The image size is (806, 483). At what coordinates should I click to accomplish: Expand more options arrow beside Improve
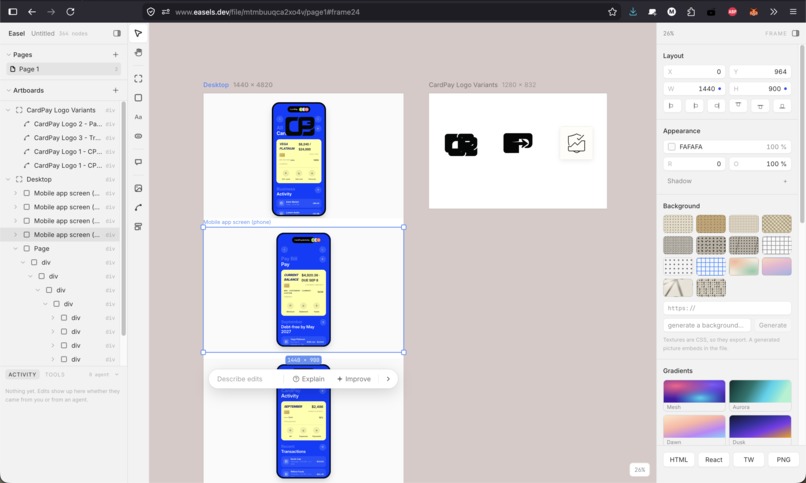(388, 379)
